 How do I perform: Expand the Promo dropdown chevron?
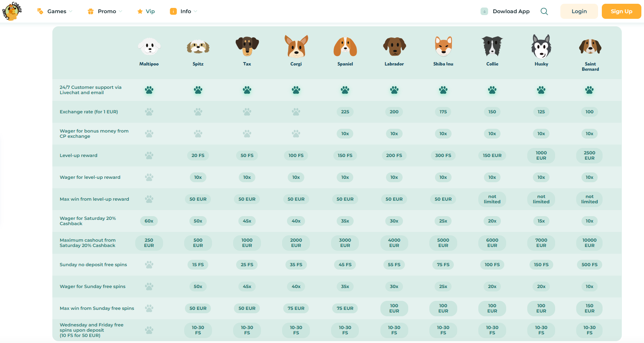click(121, 11)
